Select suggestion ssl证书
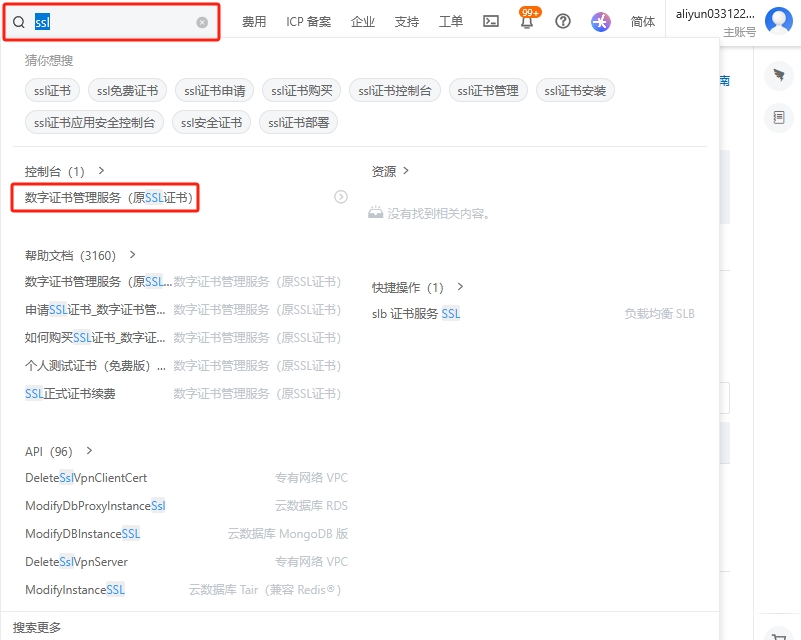 pos(52,91)
